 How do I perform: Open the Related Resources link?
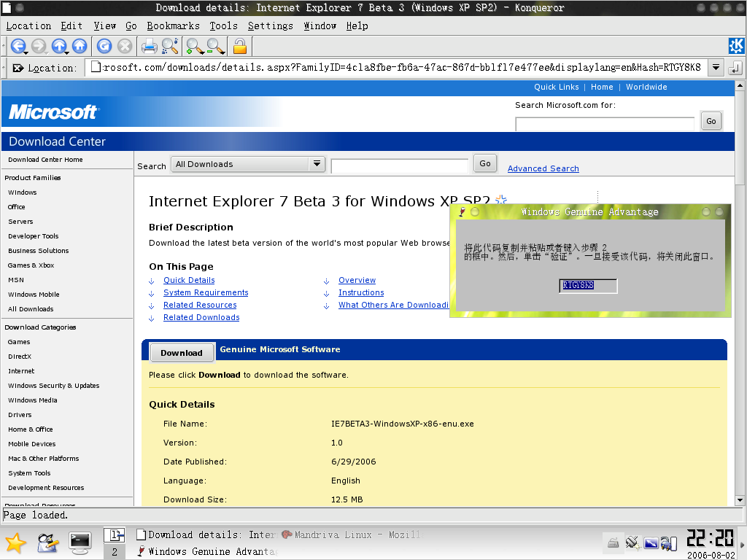click(200, 305)
